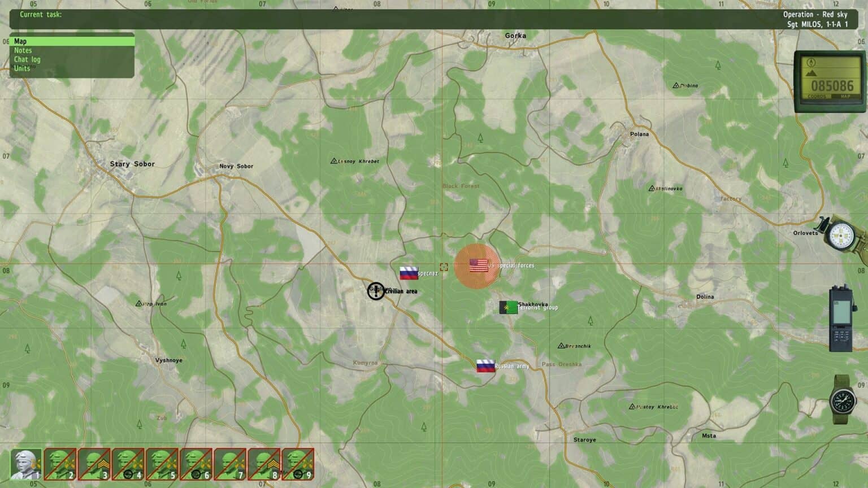Click the Civilian area warning marker
The height and width of the screenshot is (488, 868).
pos(376,291)
